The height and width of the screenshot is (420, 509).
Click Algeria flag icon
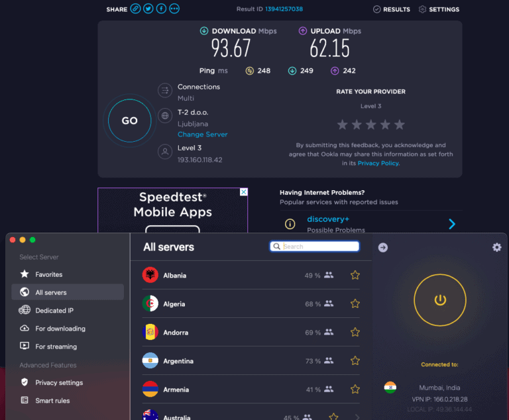coord(150,303)
